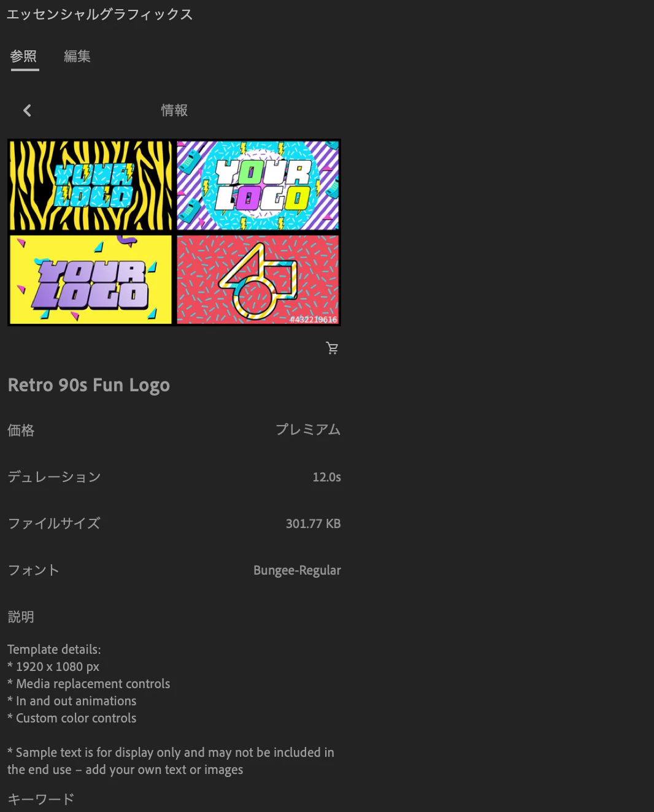Click the Retro 90s Fun Logo title

pos(89,385)
